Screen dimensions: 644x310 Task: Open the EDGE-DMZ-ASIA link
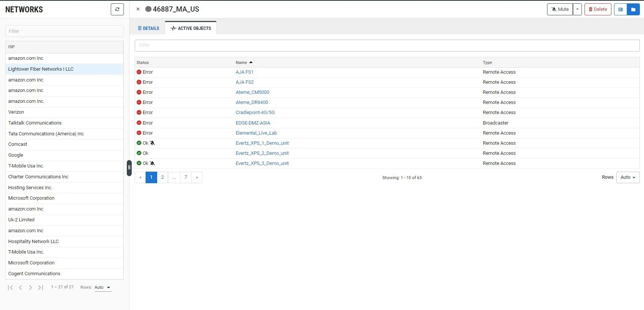point(253,123)
